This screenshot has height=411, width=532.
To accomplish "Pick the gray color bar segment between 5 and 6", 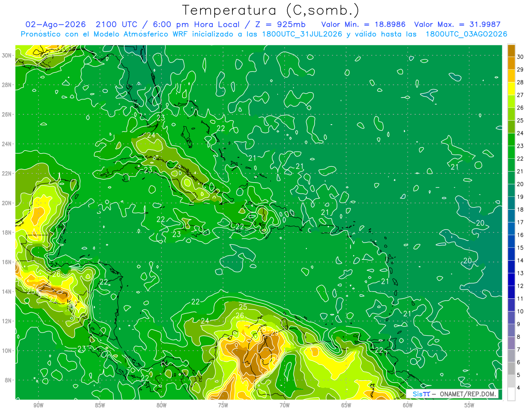I will tap(511, 369).
